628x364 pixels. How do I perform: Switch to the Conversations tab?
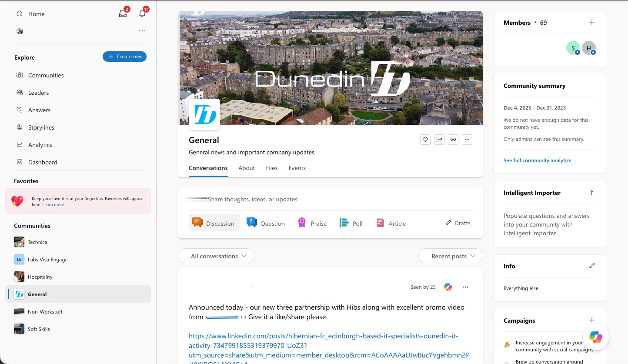(208, 168)
